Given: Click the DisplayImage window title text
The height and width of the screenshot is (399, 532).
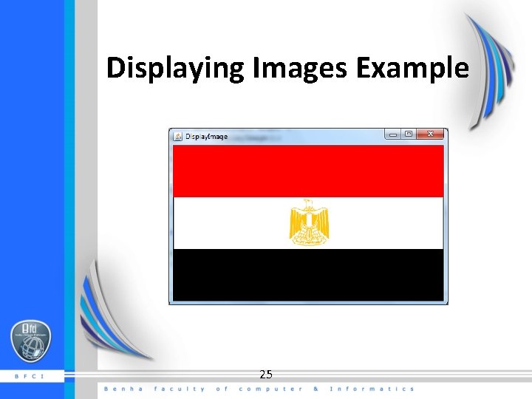Looking at the screenshot, I should pyautogui.click(x=207, y=137).
